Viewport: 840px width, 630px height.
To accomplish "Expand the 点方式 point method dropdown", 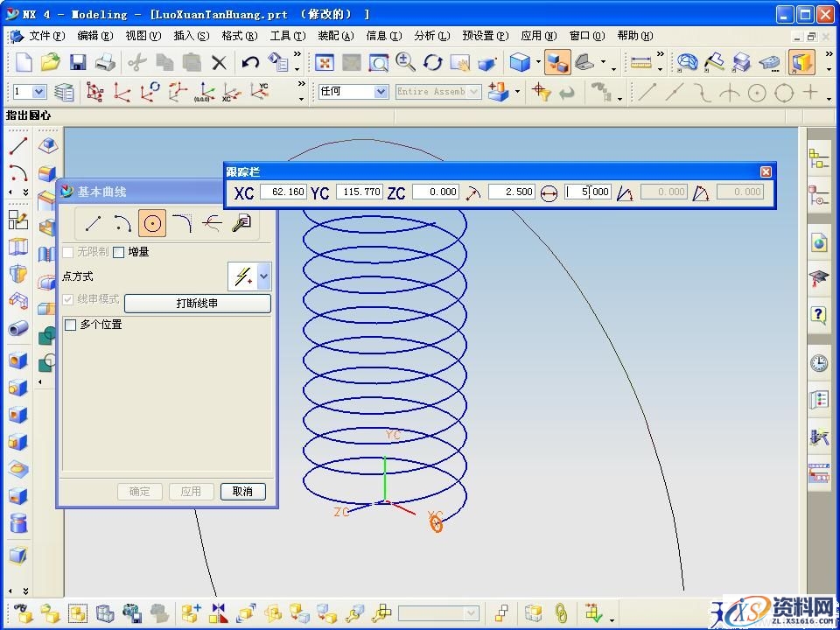I will coord(264,276).
